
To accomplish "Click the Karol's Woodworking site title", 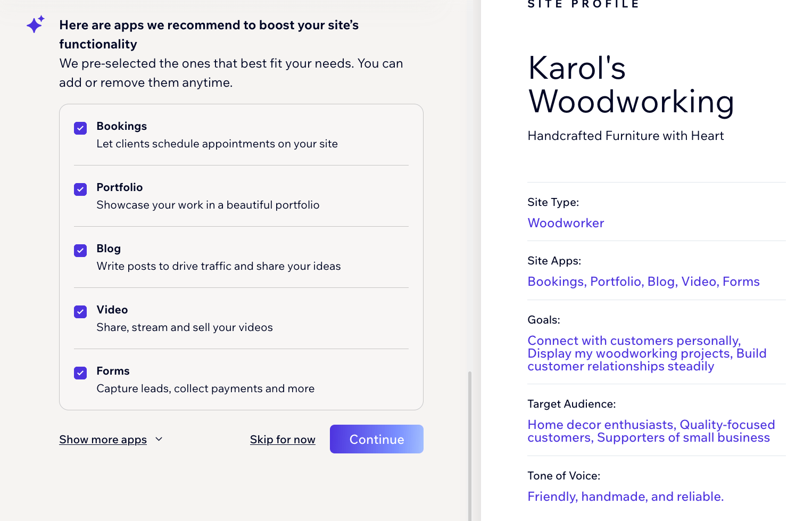I will tap(631, 85).
